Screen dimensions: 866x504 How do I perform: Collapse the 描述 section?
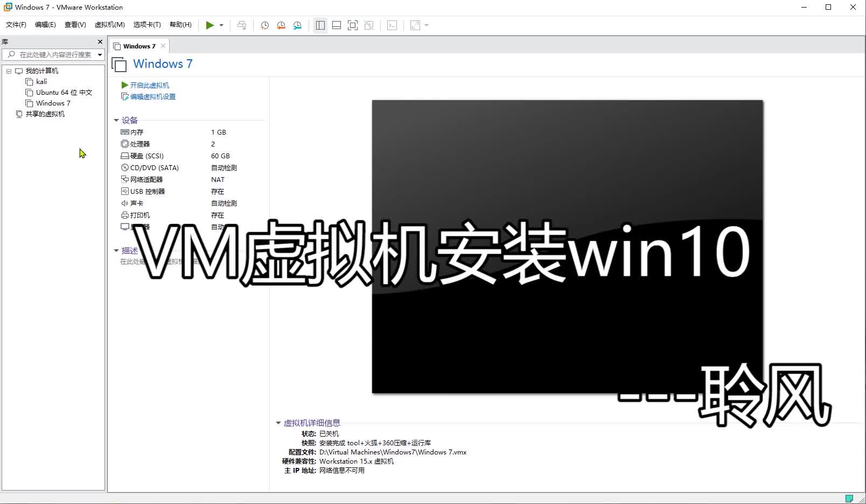click(116, 251)
